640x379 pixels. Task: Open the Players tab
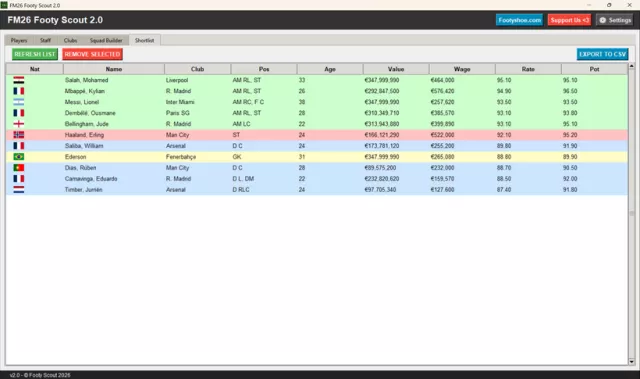(19, 40)
